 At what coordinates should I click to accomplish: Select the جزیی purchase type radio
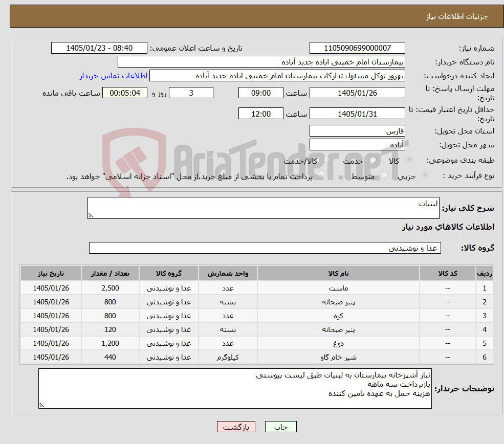tap(425, 175)
